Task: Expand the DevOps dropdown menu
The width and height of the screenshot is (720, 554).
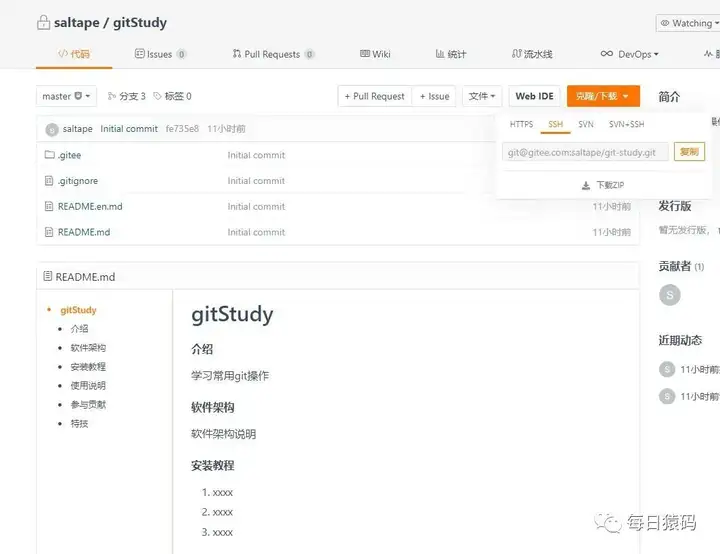Action: pos(630,54)
